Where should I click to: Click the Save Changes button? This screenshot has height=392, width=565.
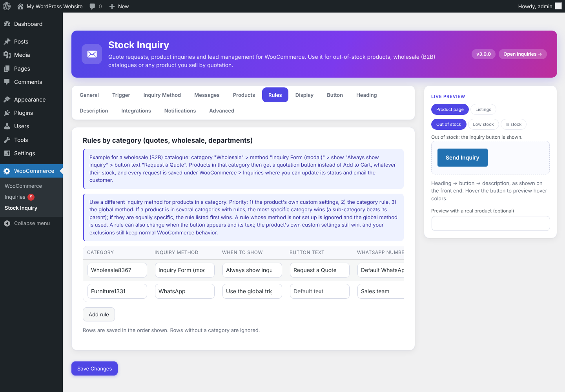point(95,368)
